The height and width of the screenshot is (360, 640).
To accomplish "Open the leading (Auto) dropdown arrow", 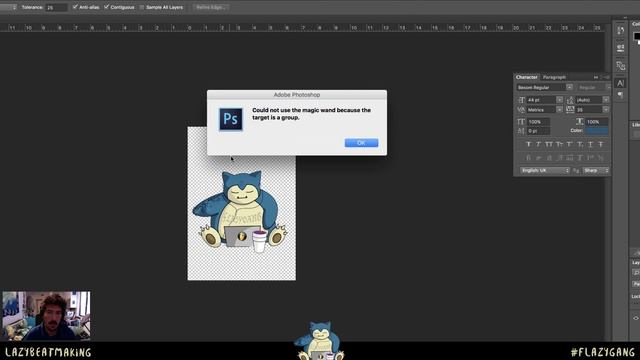I will click(606, 100).
